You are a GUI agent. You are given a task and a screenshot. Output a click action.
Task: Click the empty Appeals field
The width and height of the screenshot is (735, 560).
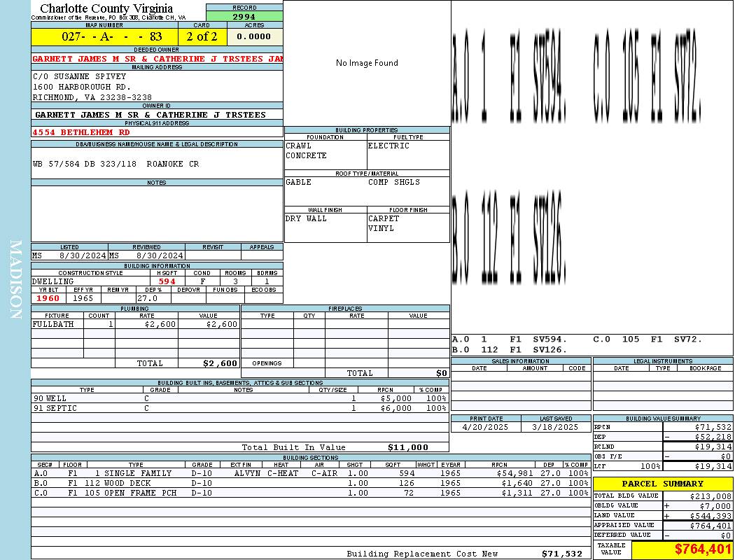point(262,255)
